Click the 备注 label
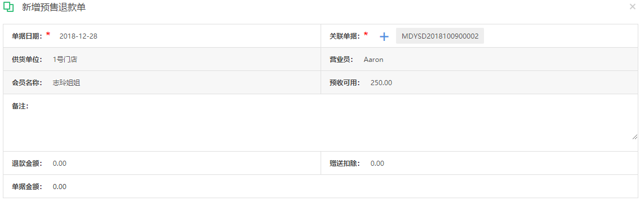The height and width of the screenshot is (205, 644). click(20, 106)
